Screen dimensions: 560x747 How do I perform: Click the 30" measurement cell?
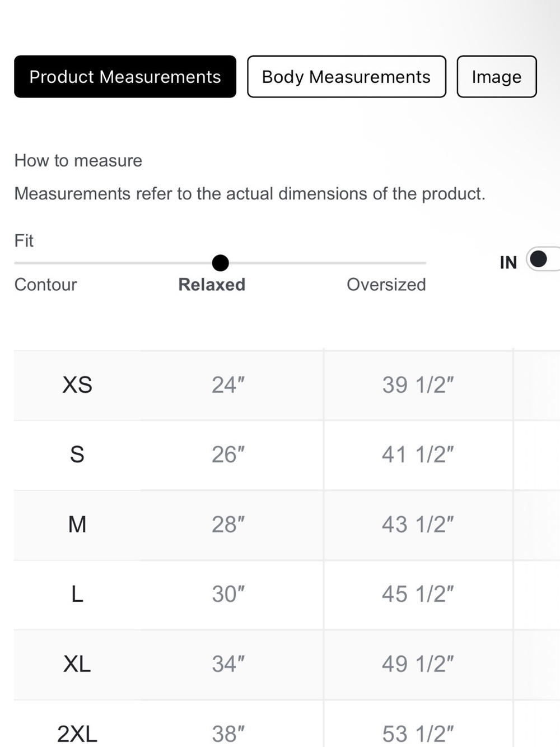tap(228, 594)
